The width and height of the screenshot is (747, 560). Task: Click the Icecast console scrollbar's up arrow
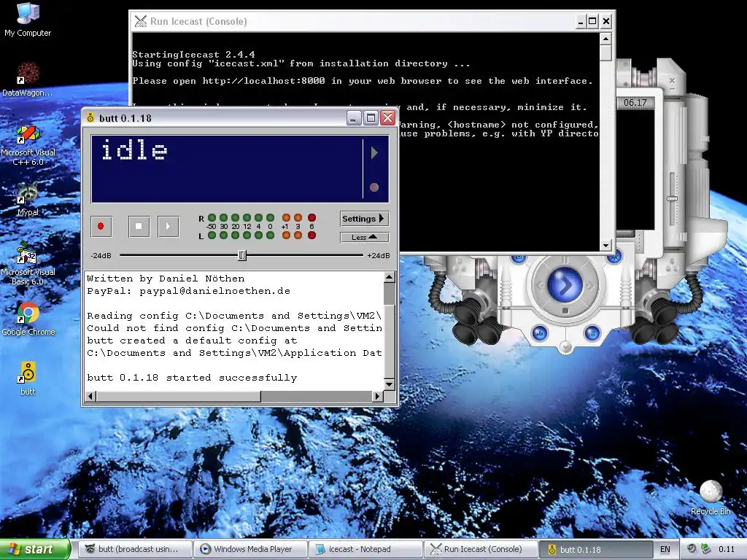(x=605, y=39)
